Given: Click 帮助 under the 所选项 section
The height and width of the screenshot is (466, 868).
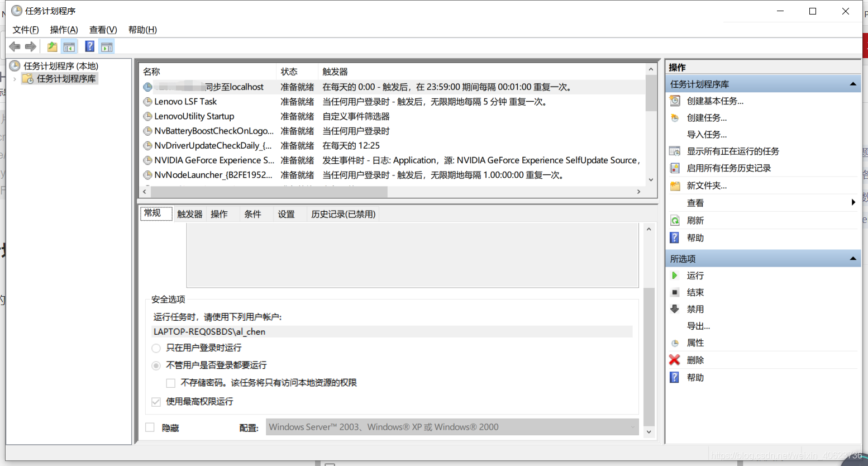Looking at the screenshot, I should click(695, 378).
